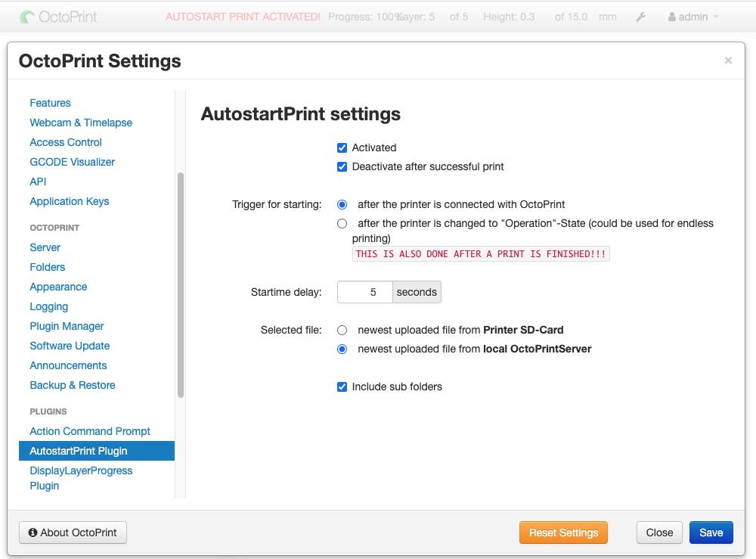Open Logging settings section
Screen dimensions: 756x559
coord(48,307)
